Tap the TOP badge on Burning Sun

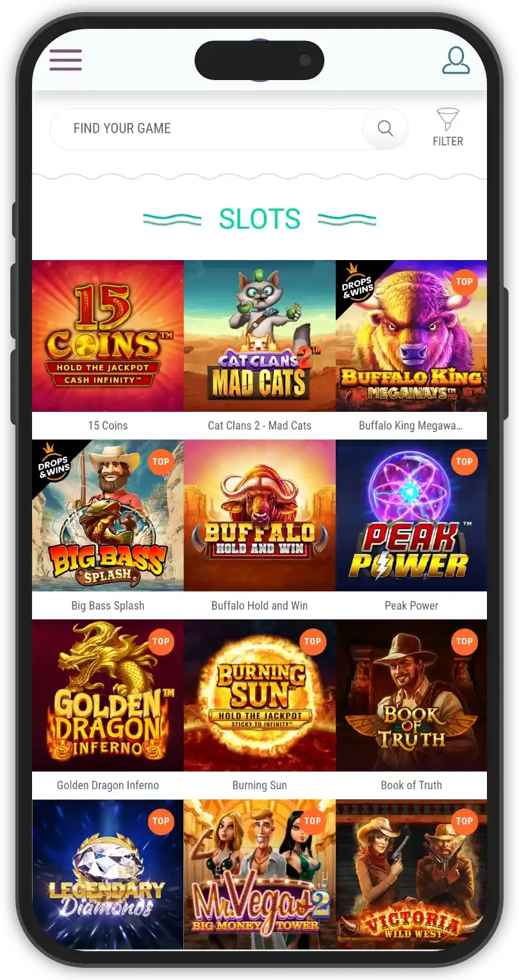[313, 642]
